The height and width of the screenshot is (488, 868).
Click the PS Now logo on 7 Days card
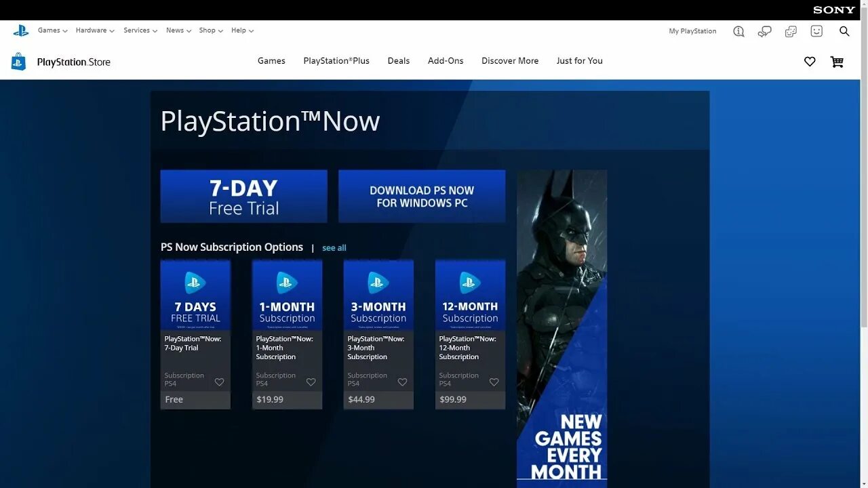click(x=195, y=283)
